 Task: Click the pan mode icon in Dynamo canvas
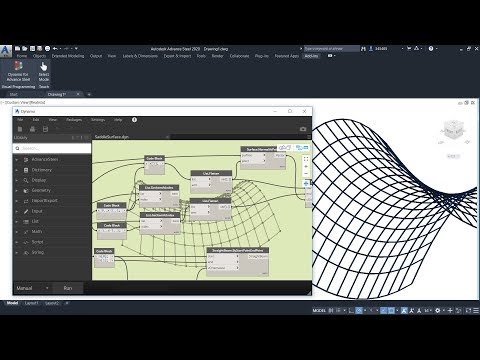306,183
